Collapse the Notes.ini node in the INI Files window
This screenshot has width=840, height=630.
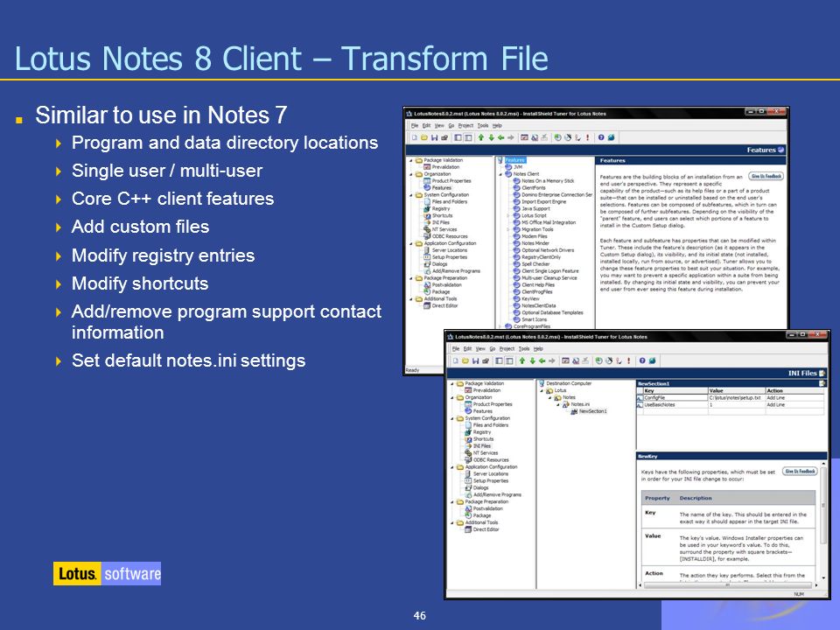pos(558,404)
